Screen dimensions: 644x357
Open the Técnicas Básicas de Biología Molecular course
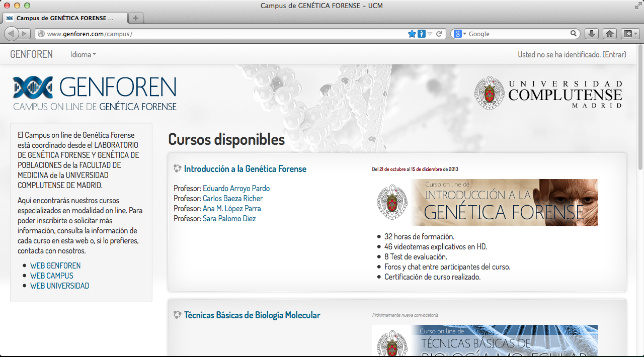click(x=252, y=315)
